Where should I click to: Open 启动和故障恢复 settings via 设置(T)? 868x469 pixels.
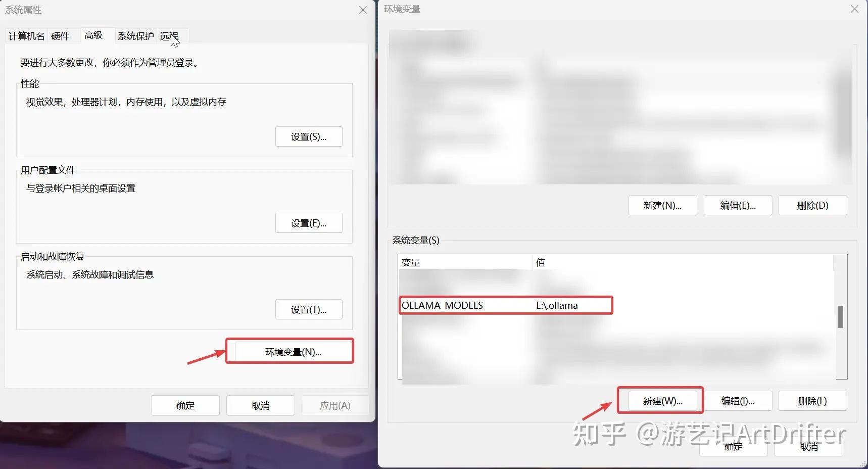[309, 309]
